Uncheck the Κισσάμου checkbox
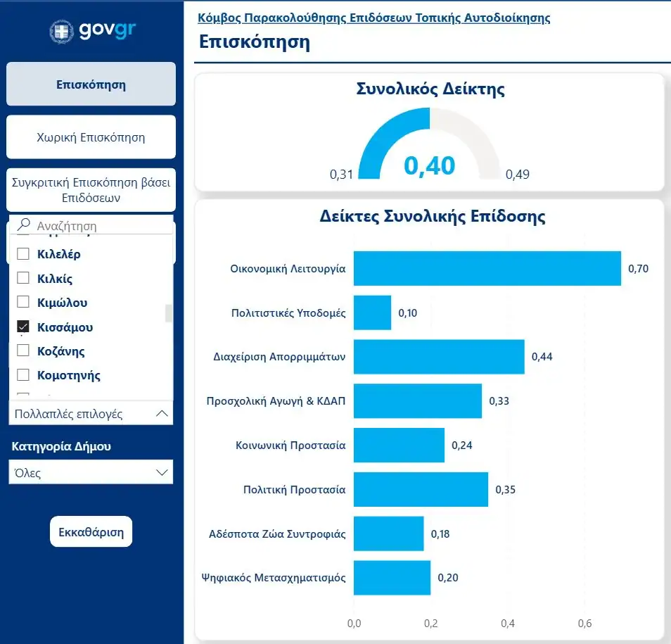The height and width of the screenshot is (644, 671). 23,327
